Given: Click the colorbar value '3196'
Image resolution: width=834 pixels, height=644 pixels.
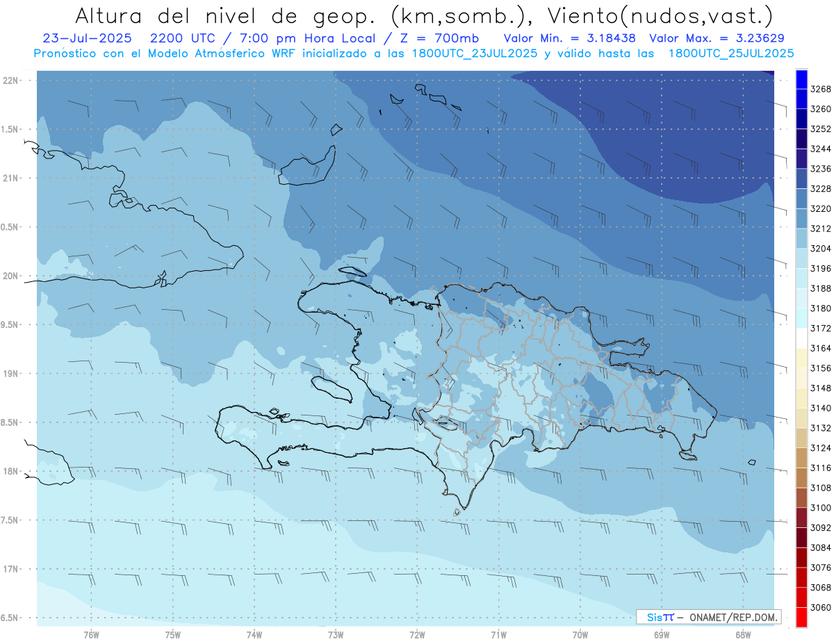Looking at the screenshot, I should (x=821, y=268).
